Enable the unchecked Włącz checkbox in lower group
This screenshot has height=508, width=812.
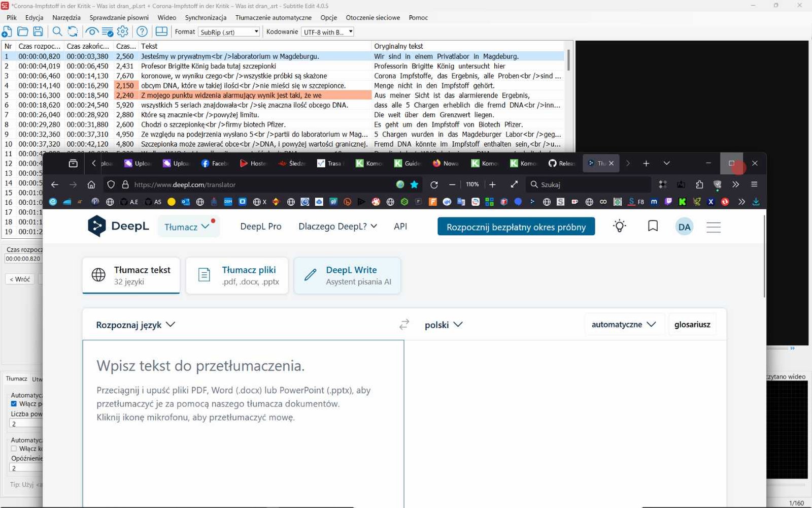click(14, 449)
